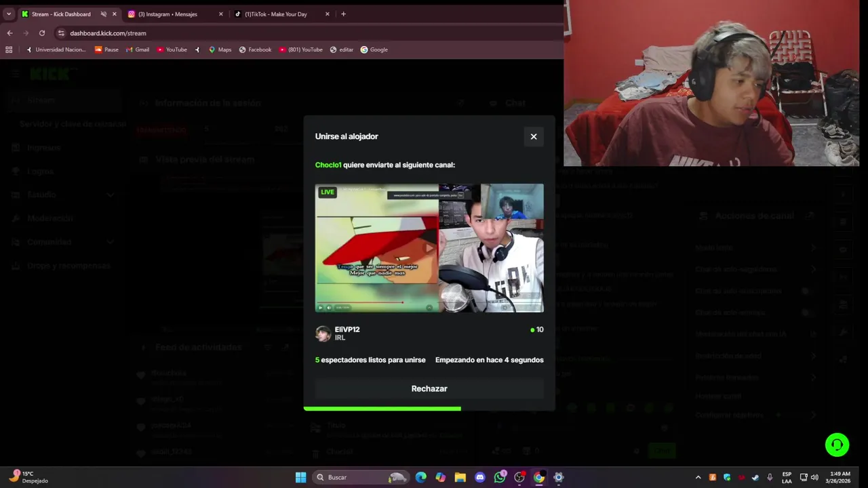Open the Gmail bookmark
This screenshot has height=488, width=868.
tap(137, 49)
